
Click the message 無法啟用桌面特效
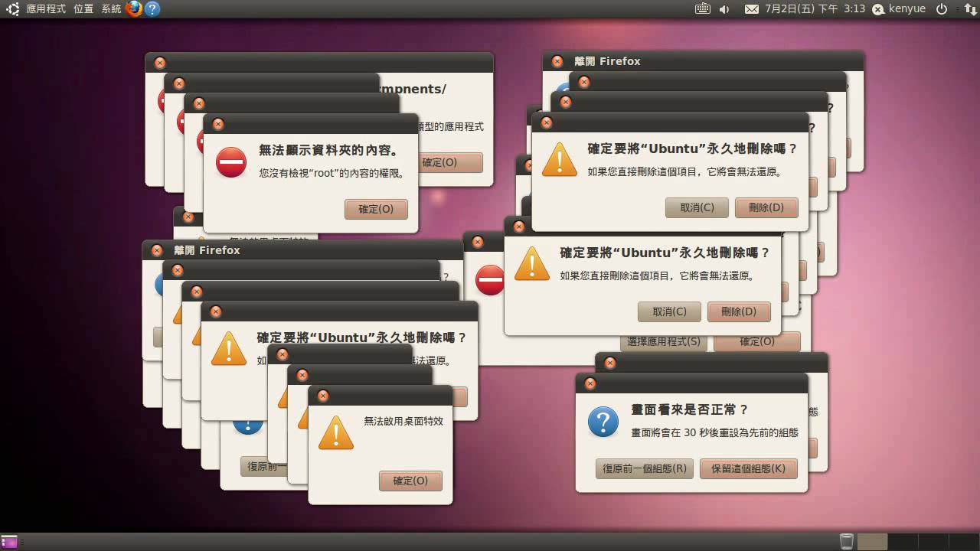[x=403, y=421]
